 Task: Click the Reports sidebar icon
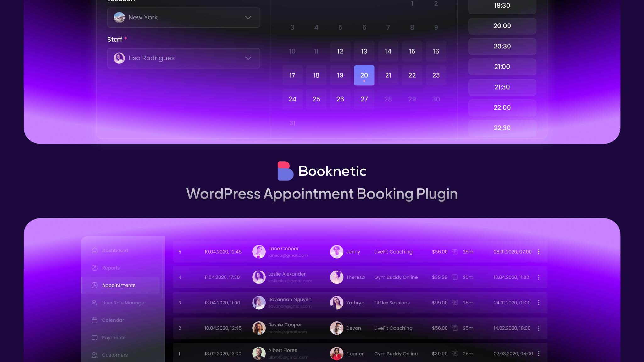pos(94,268)
